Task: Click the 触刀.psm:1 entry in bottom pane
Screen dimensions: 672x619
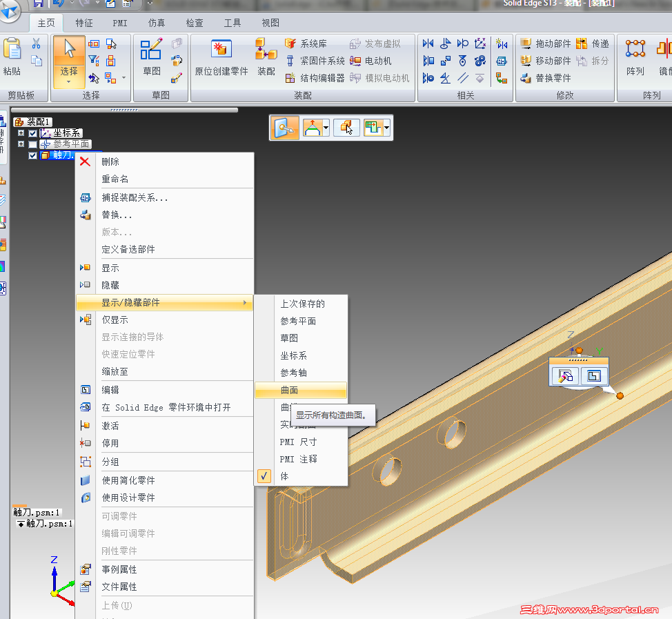Action: (x=36, y=512)
